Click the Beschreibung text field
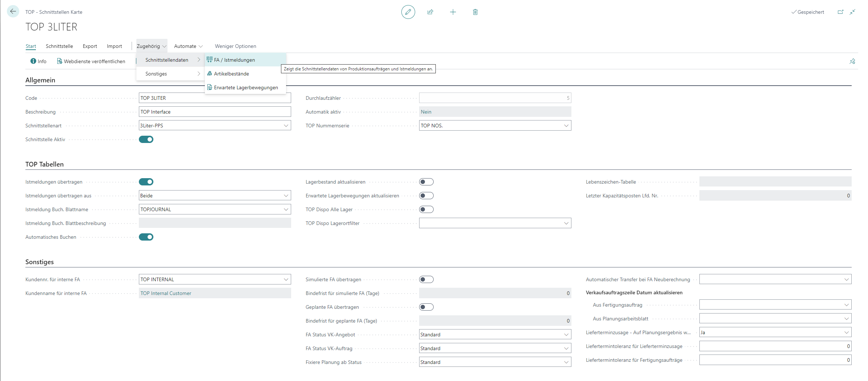868x381 pixels. tap(215, 112)
